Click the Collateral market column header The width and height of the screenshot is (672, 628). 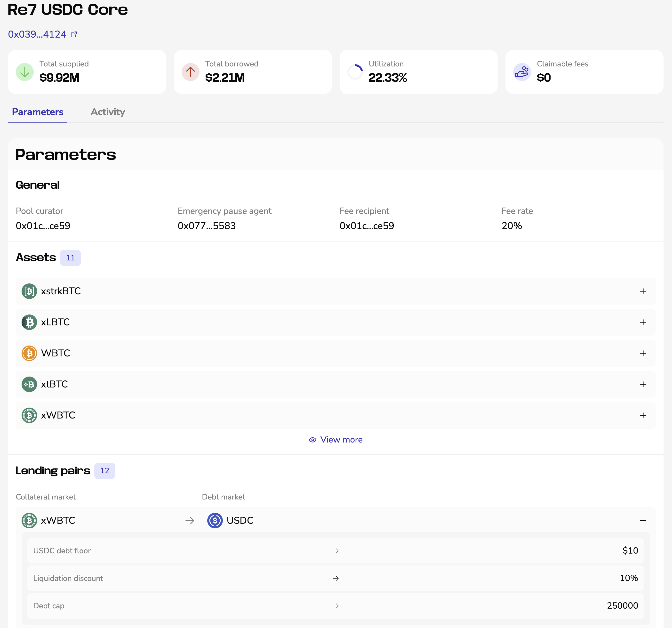click(x=46, y=497)
